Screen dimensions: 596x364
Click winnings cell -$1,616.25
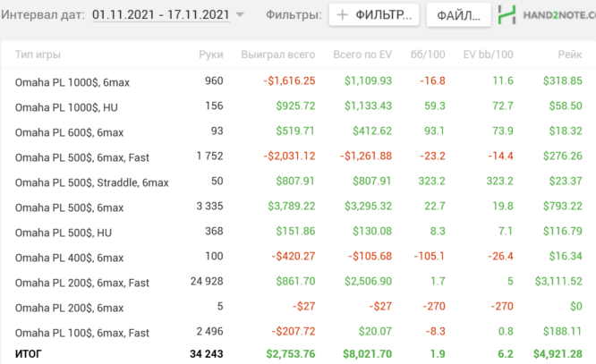point(289,80)
